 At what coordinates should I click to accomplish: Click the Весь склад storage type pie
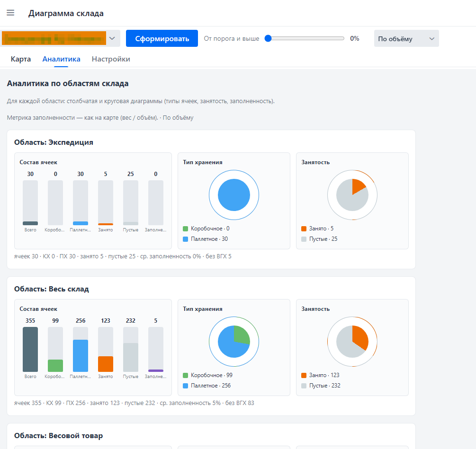click(234, 342)
